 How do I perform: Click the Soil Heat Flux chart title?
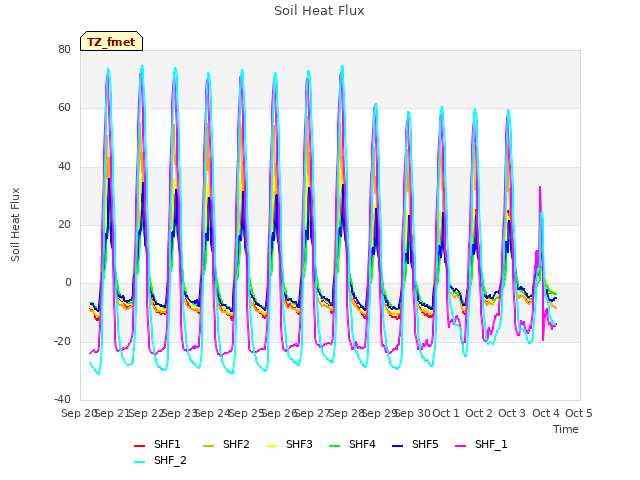coord(319,11)
